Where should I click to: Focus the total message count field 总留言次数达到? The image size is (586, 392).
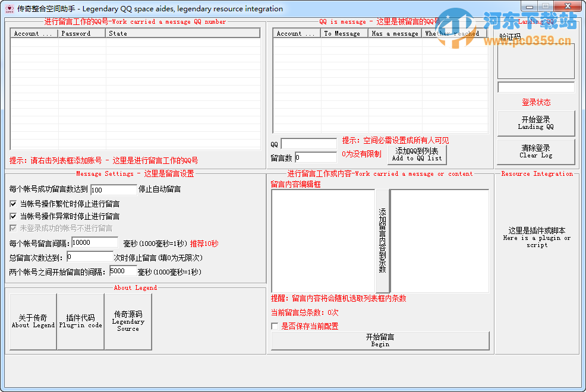90,257
